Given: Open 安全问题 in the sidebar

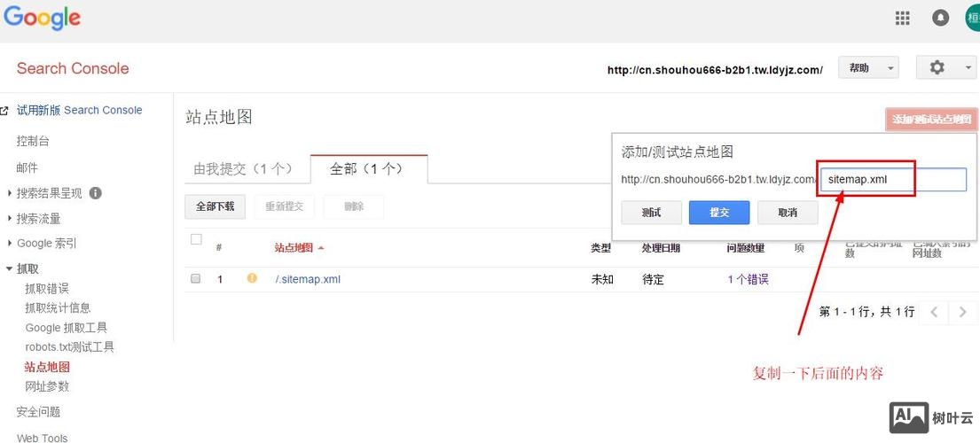Looking at the screenshot, I should (38, 412).
